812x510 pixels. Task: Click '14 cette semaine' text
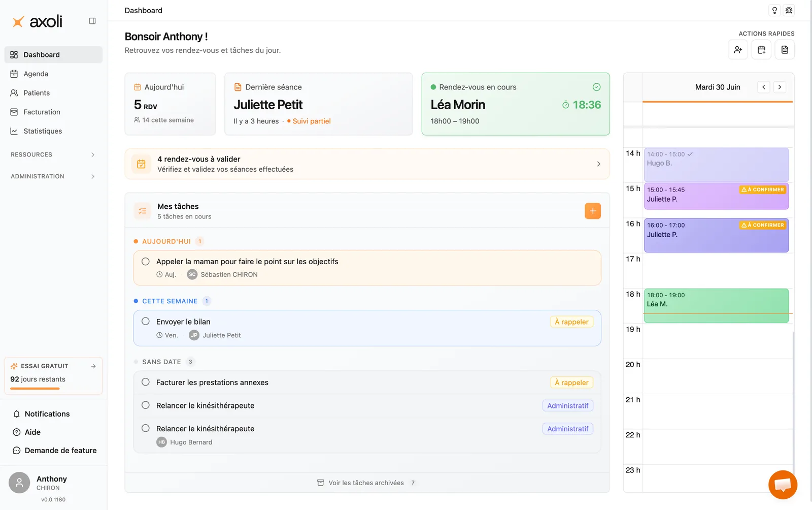pos(168,120)
